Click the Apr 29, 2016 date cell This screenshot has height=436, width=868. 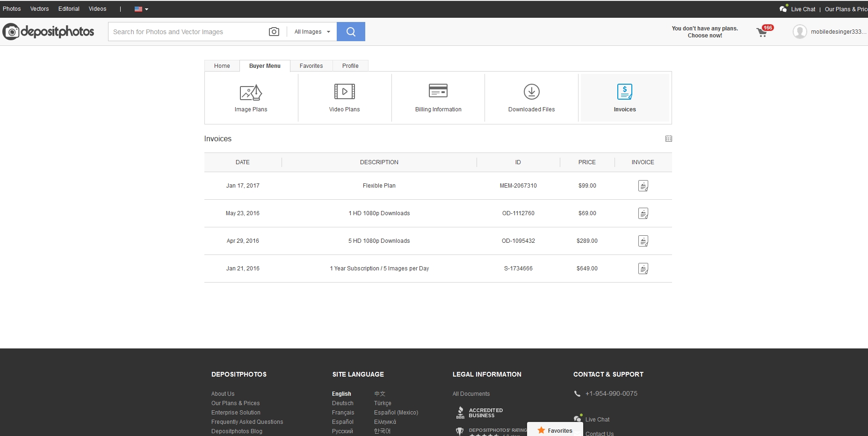243,241
